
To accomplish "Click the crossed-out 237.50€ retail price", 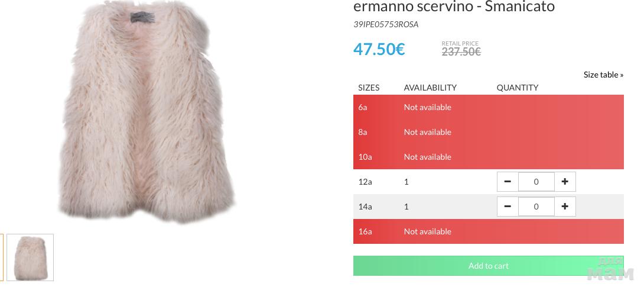I will pos(461,51).
